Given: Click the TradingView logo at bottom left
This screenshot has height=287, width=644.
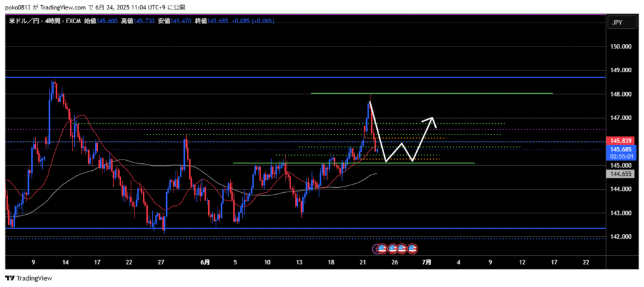Looking at the screenshot, I should (x=29, y=278).
